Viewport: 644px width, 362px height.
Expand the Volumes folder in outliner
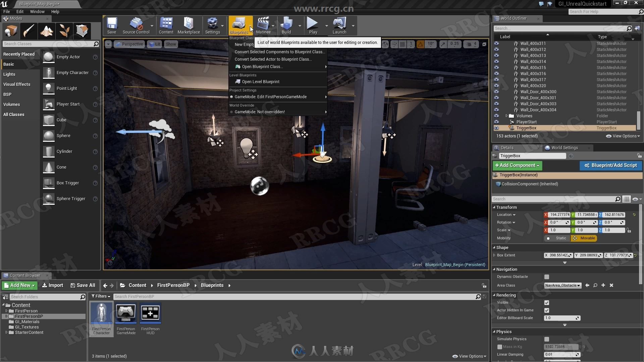(x=506, y=116)
